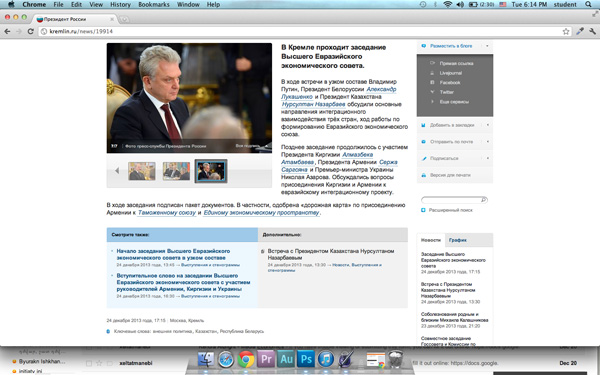Image resolution: width=600 pixels, height=375 pixels.
Task: Open the Chrome menu in the menu bar
Action: click(34, 5)
